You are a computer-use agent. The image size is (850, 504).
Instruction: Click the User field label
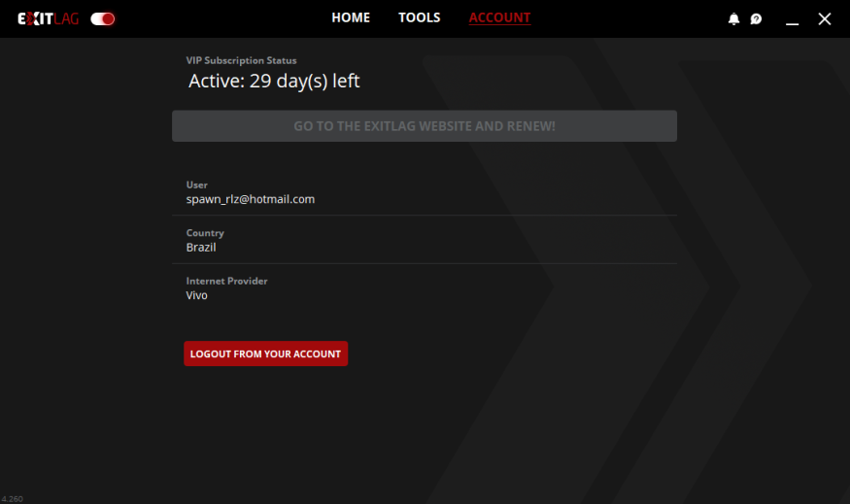pos(197,185)
